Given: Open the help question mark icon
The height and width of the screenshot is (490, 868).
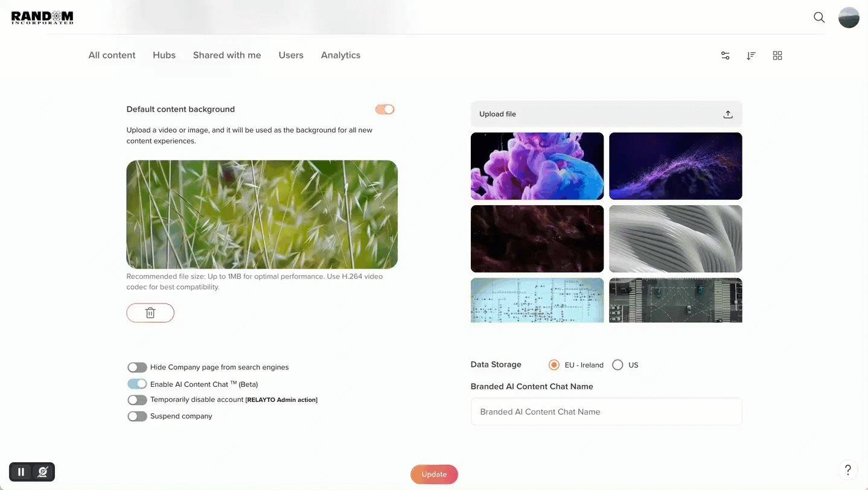Looking at the screenshot, I should (847, 470).
